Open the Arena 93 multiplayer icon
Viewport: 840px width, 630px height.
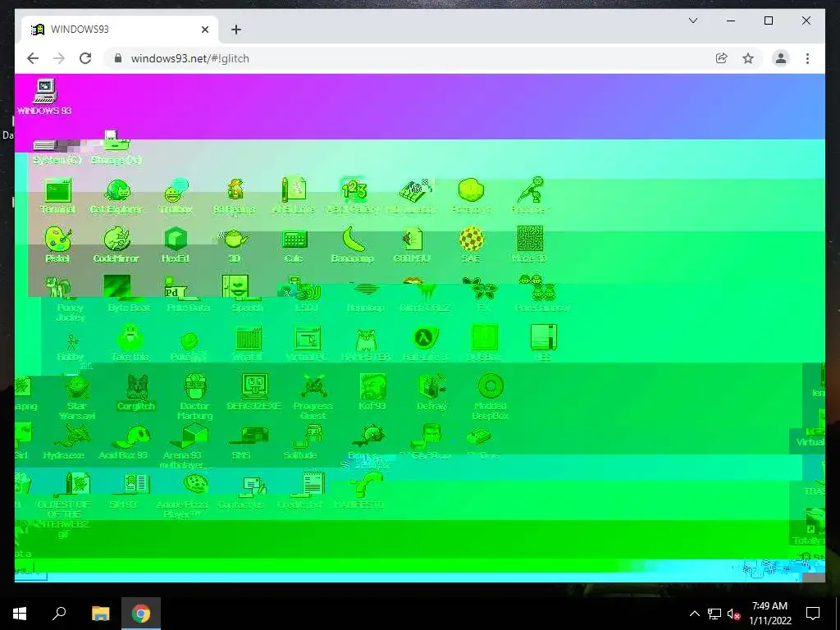tap(189, 436)
